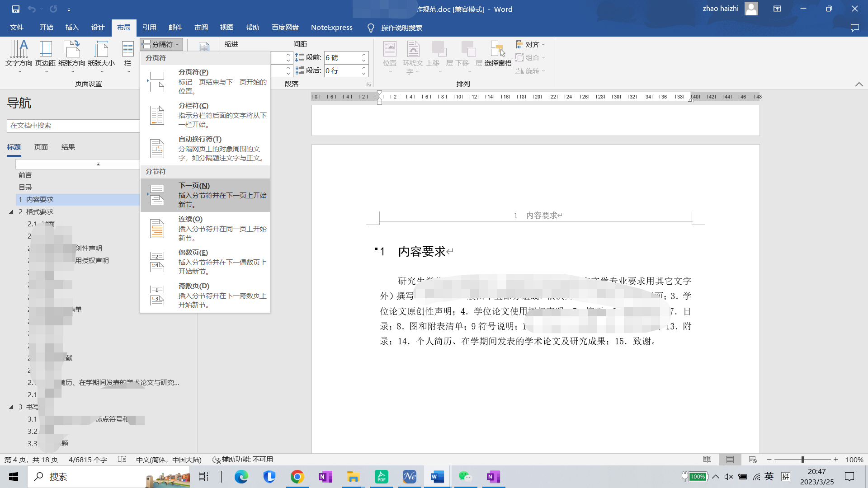Open the Breaks (分隔符) dropdown

161,44
